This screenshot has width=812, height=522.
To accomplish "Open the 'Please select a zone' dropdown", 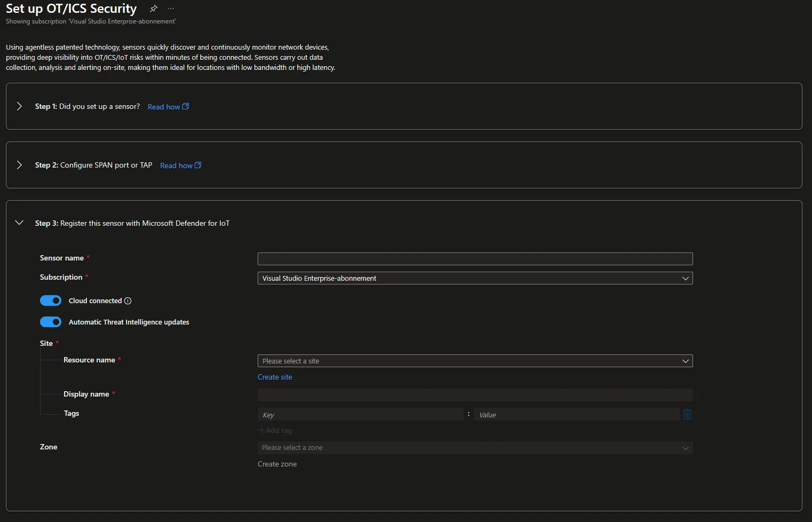I will tap(475, 448).
